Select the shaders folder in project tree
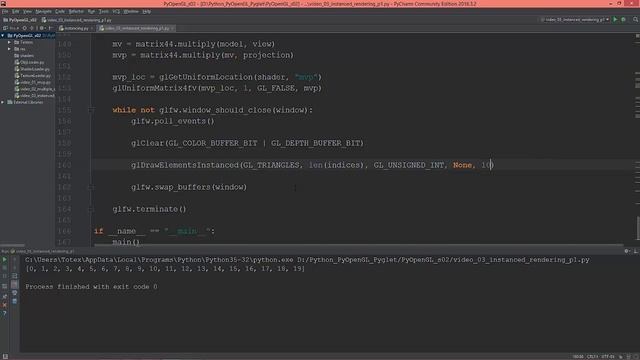 24,56
